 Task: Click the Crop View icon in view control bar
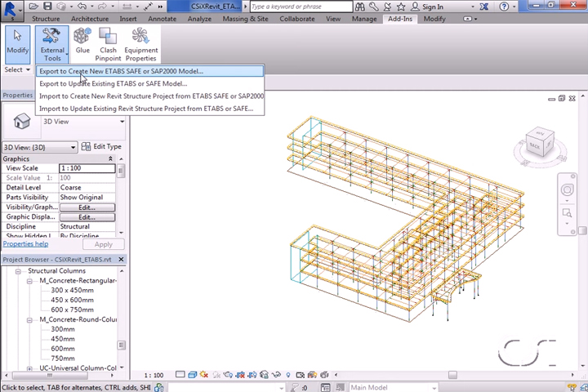pyautogui.click(x=240, y=374)
